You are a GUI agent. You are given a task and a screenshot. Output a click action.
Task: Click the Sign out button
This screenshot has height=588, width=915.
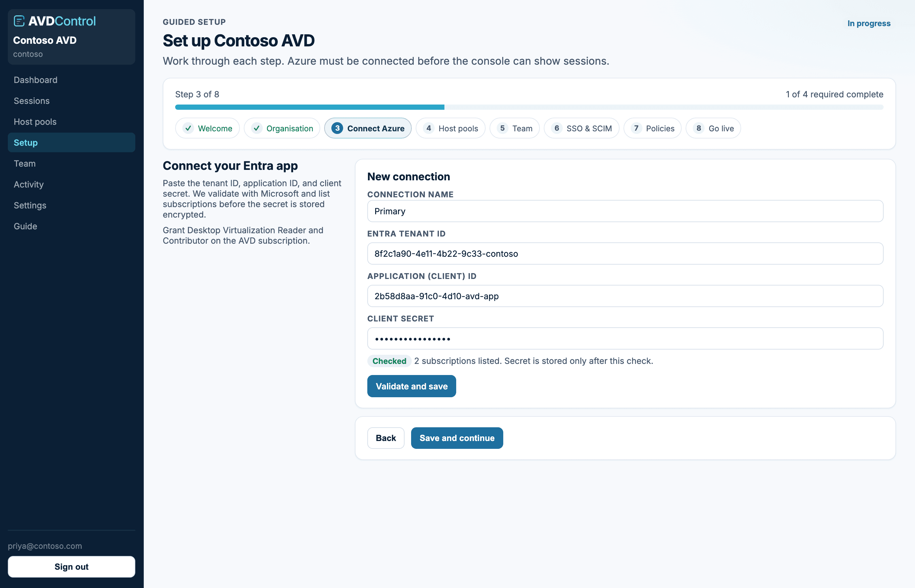[72, 567]
